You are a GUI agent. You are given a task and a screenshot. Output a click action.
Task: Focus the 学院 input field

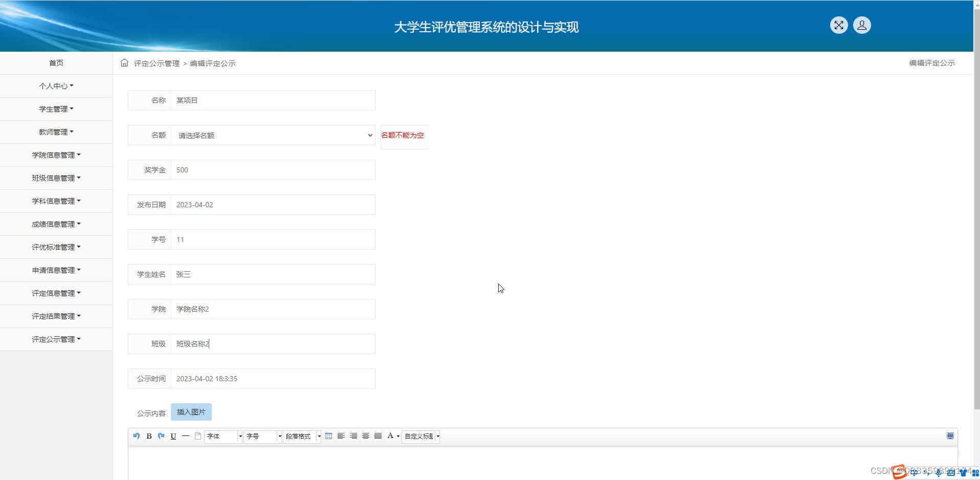(273, 309)
